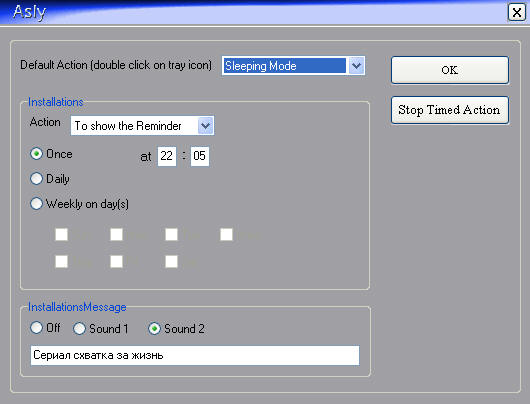Screen dimensions: 530x404
Task: Expand the Action dropdown arrow
Action: (205, 126)
